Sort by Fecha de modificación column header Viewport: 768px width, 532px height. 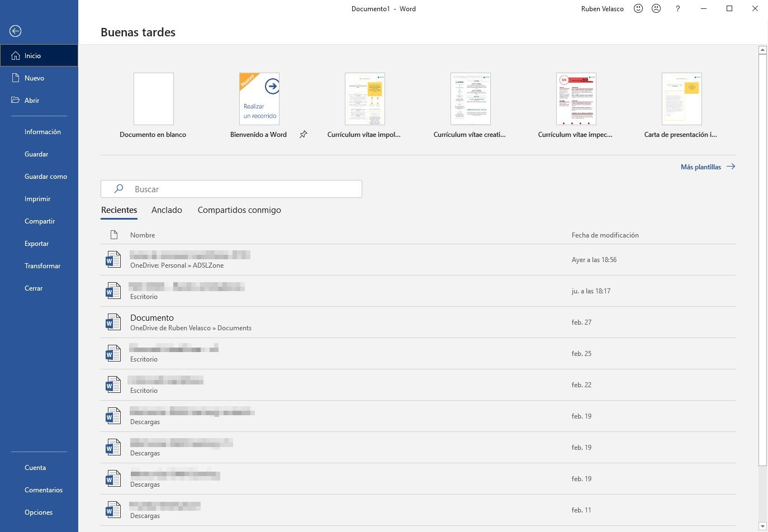605,235
